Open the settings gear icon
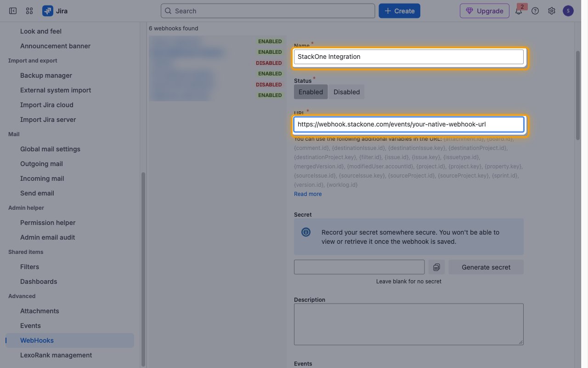 (x=552, y=11)
